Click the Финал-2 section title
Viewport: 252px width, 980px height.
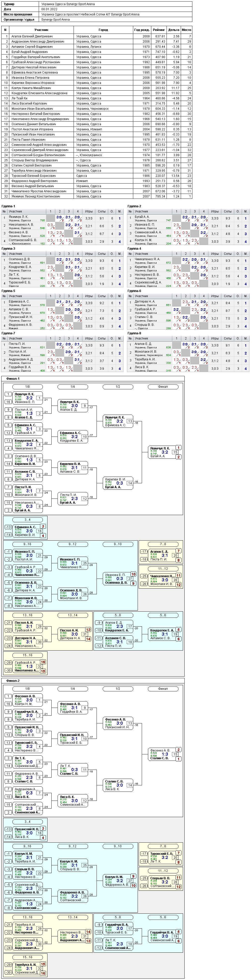click(13, 681)
